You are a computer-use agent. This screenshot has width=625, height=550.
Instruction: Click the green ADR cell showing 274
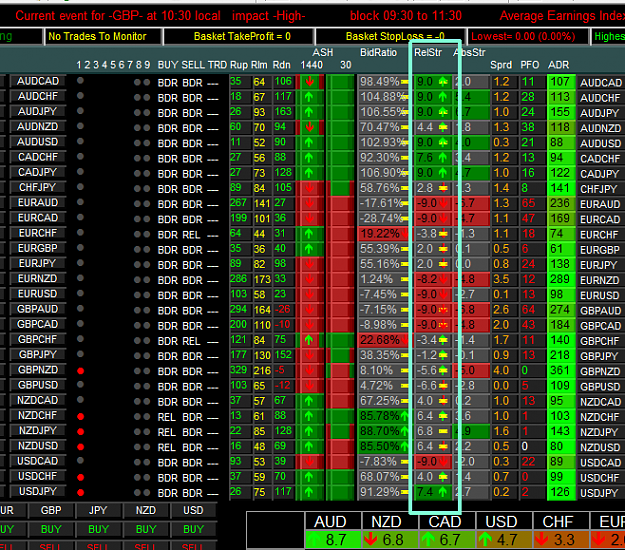[x=561, y=310]
